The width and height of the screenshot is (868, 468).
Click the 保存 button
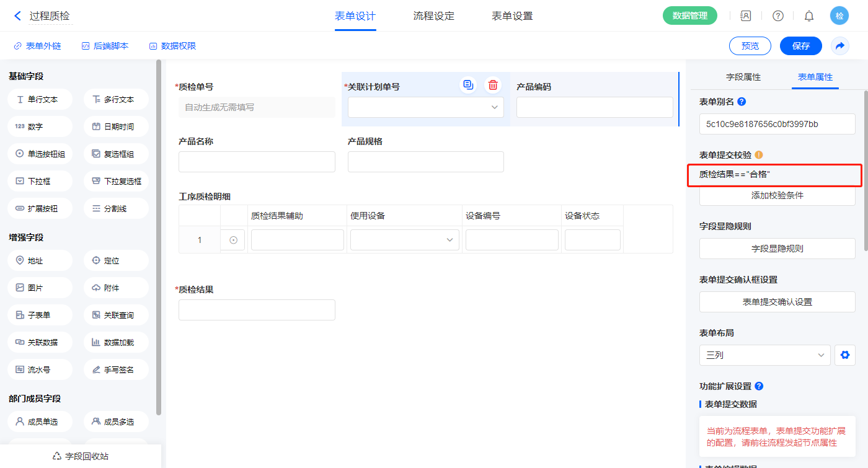[x=800, y=46]
